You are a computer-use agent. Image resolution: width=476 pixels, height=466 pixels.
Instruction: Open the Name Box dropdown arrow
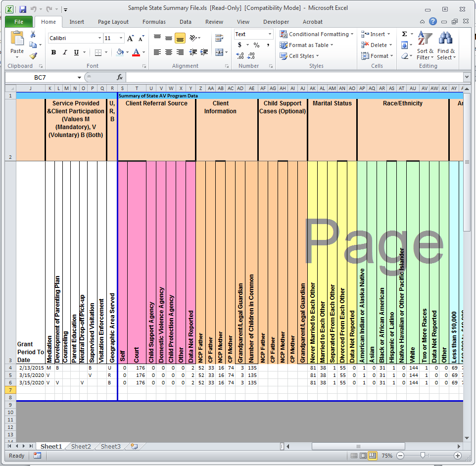[x=79, y=77]
